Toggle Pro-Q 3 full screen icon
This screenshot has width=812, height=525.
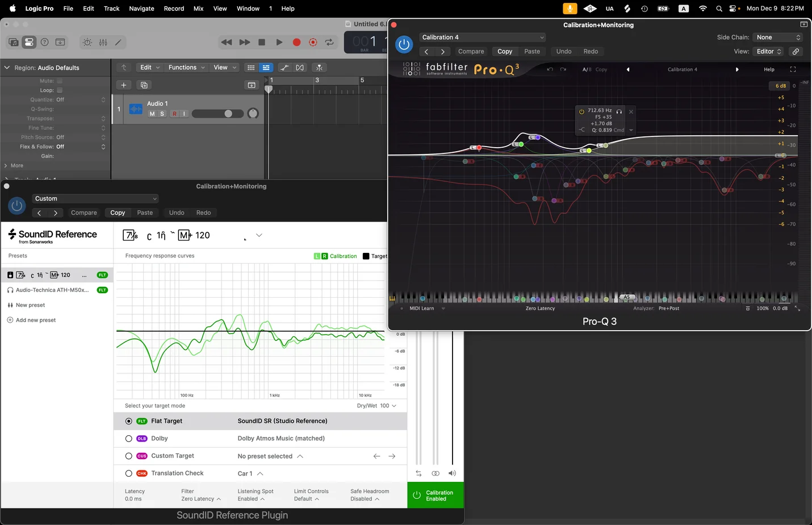pos(793,69)
